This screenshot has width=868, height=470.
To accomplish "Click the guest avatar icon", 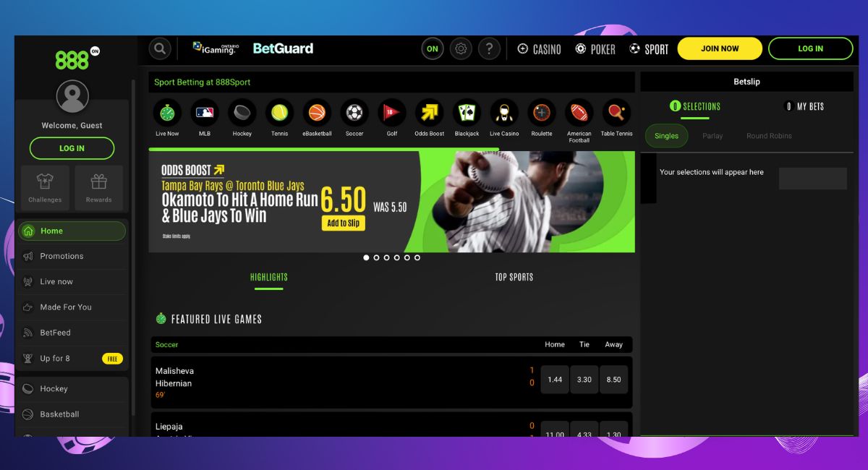I will point(72,96).
